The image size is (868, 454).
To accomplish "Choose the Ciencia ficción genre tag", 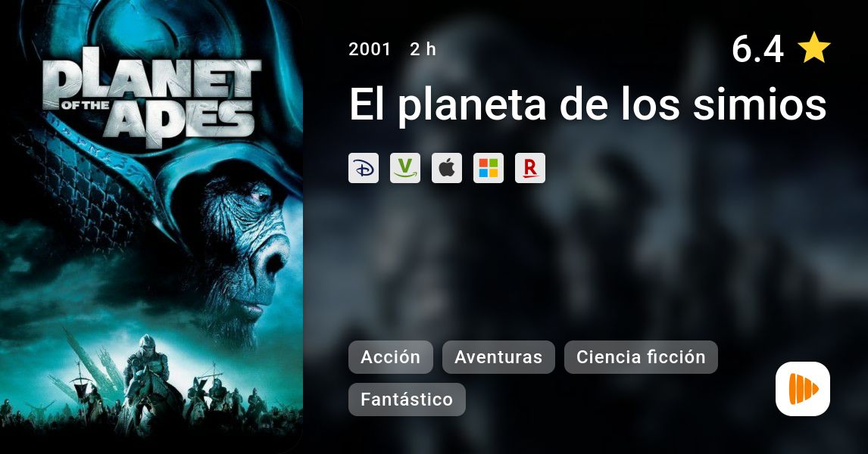I will click(641, 357).
